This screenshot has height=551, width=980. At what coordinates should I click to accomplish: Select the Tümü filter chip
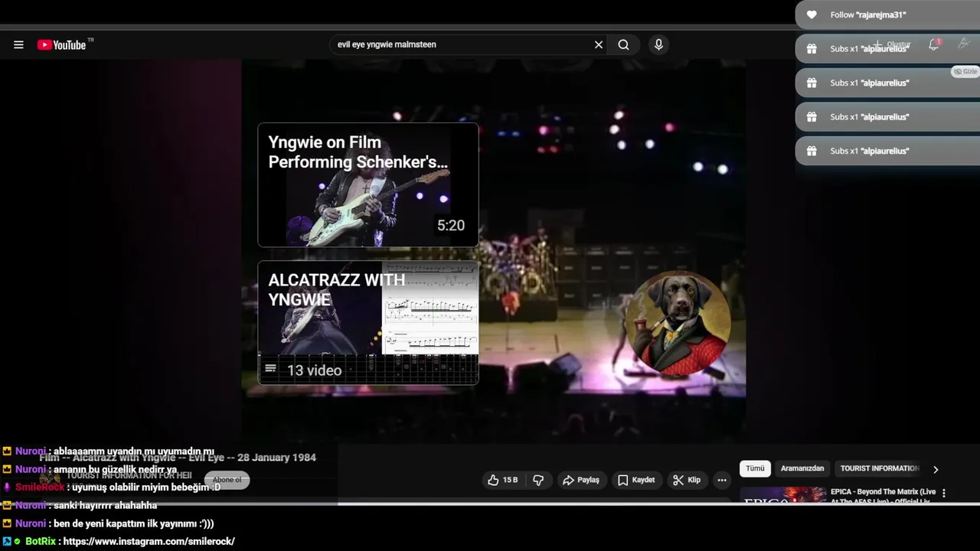(756, 468)
